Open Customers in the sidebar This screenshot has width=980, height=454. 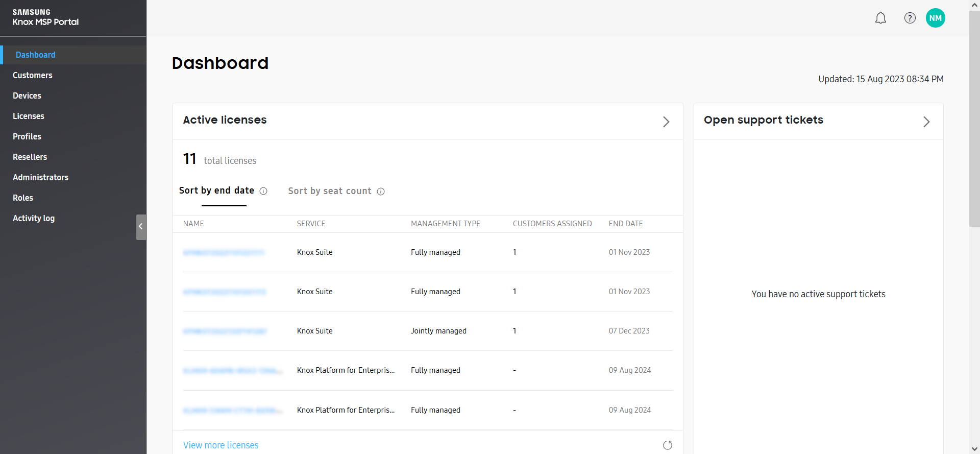click(x=33, y=75)
